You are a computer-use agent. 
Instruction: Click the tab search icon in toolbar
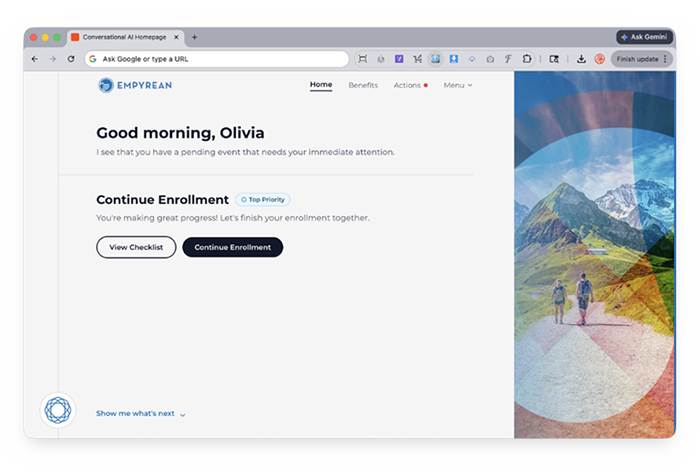coord(554,59)
